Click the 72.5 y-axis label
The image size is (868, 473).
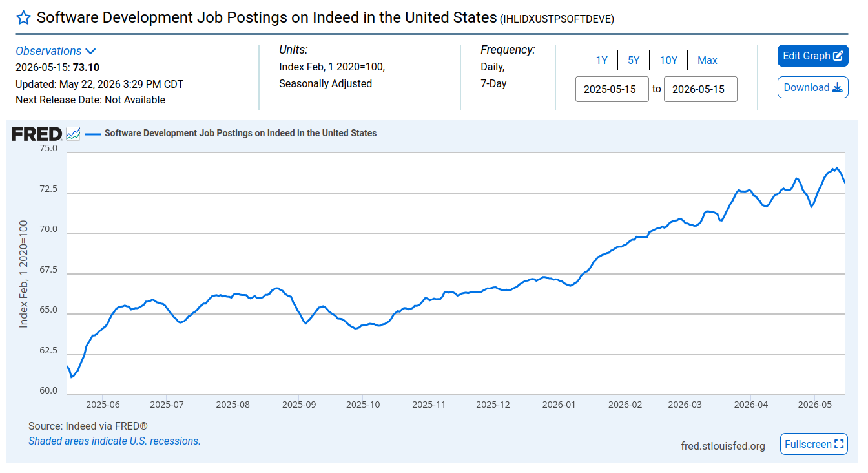pyautogui.click(x=49, y=189)
